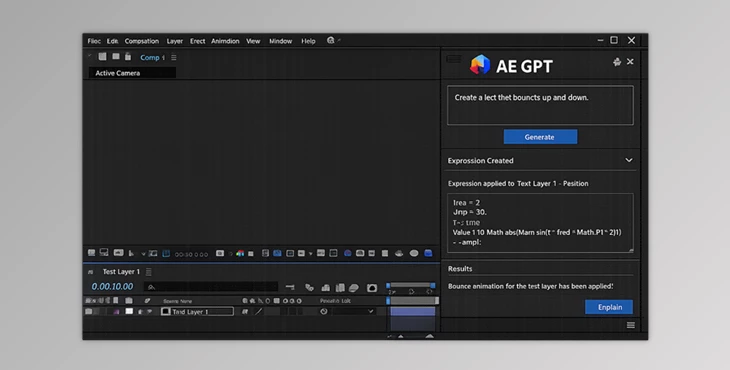Toggle the slash quality switch on layer row

click(259, 312)
